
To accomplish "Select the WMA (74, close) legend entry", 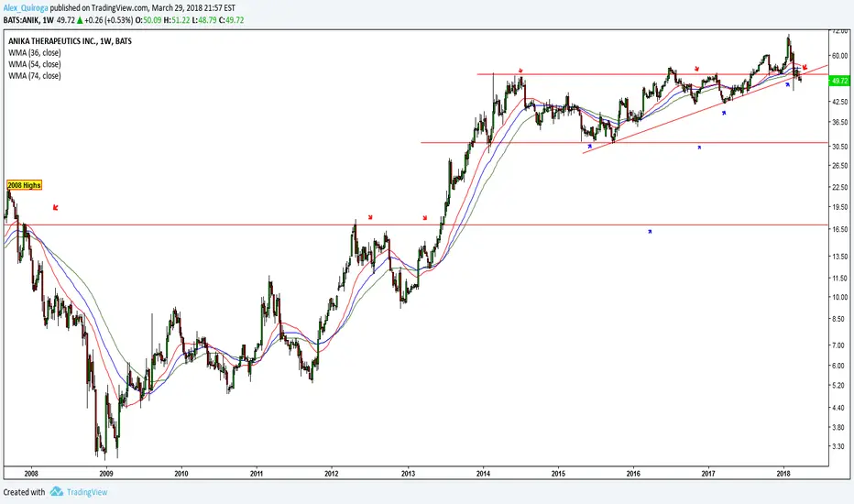I will coord(34,76).
